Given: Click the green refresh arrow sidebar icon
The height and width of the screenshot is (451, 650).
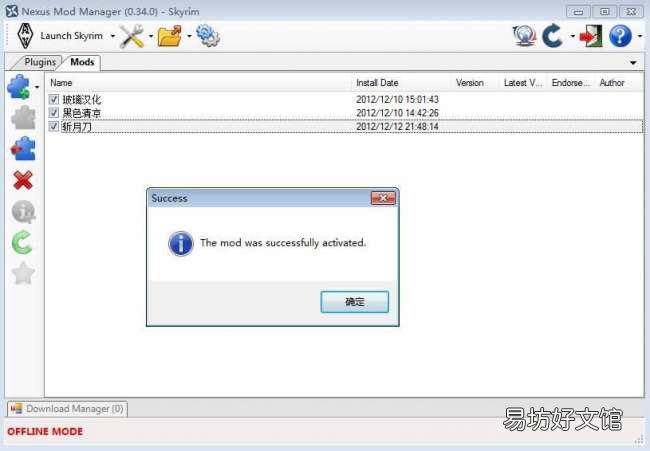Looking at the screenshot, I should [22, 242].
